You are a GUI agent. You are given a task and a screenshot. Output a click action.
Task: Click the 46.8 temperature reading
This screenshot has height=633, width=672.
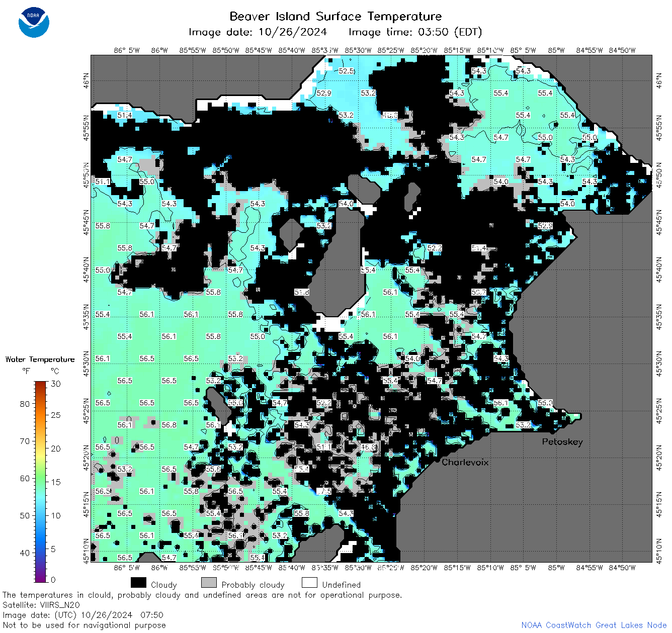[x=368, y=447]
